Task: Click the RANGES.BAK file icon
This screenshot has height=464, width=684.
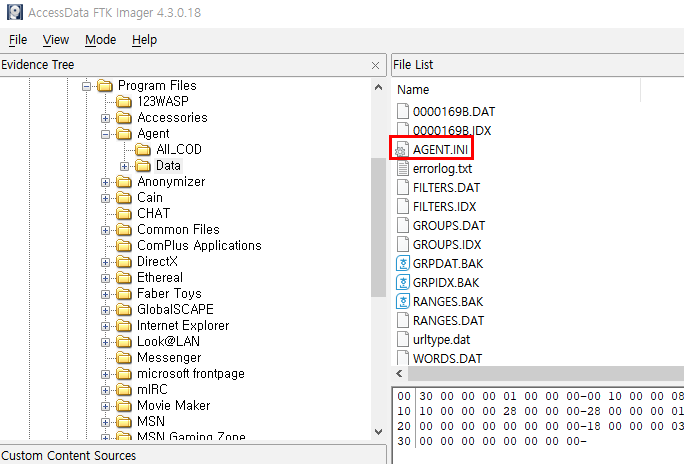Action: tap(403, 301)
